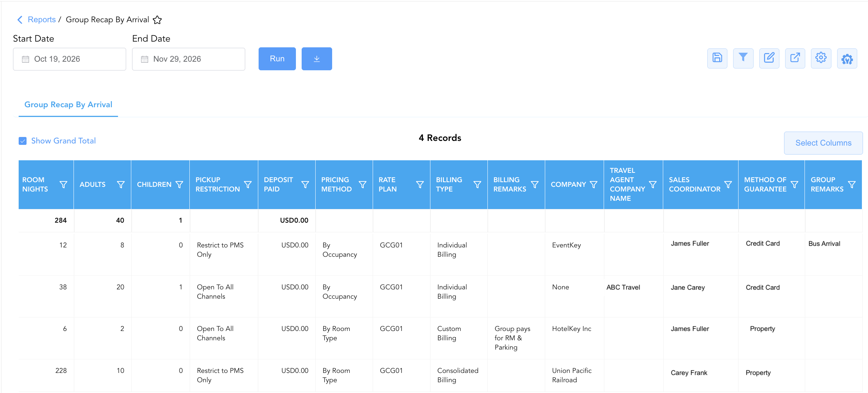Viewport: 868px width, 393px height.
Task: Click the edit pencil toolbar icon
Action: coord(769,58)
